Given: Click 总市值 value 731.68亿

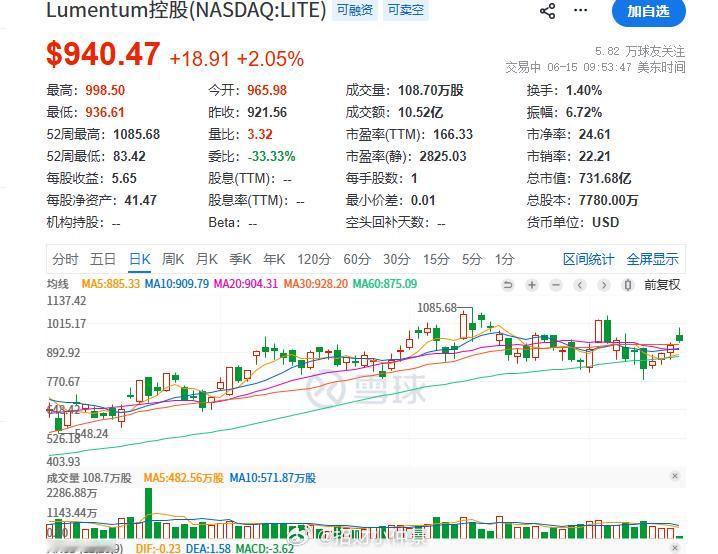Looking at the screenshot, I should (x=605, y=178).
